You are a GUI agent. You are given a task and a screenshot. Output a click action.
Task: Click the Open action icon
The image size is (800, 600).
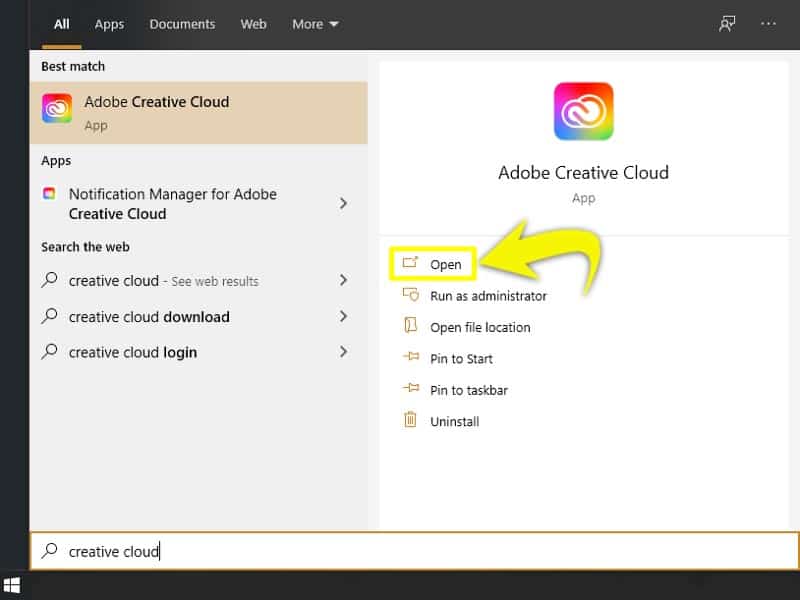click(x=410, y=263)
